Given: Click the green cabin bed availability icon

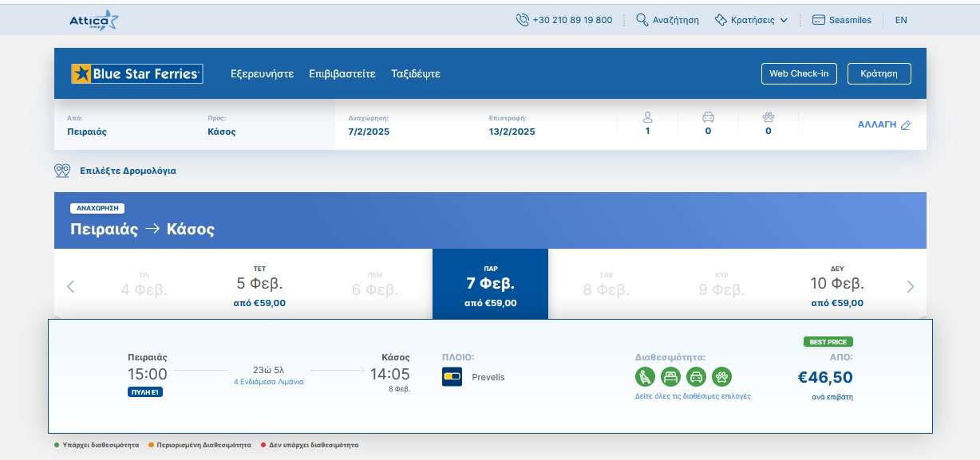Looking at the screenshot, I should click(670, 376).
